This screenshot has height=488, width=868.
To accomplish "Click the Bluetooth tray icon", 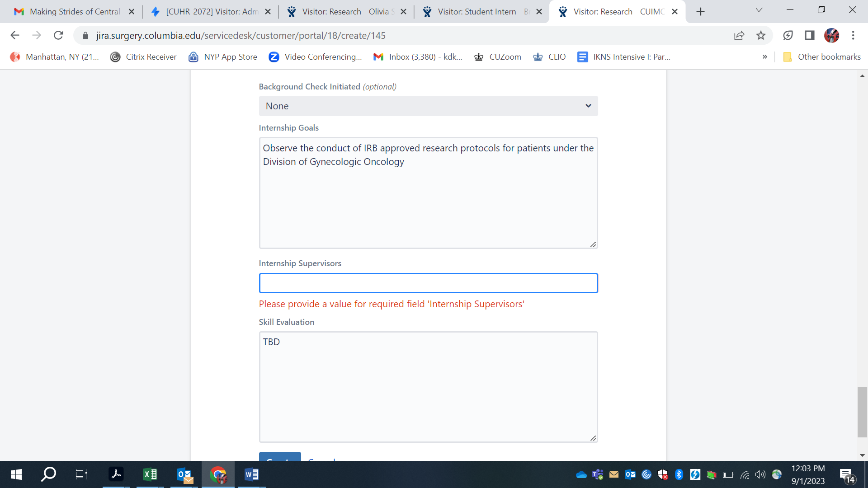I will (679, 474).
